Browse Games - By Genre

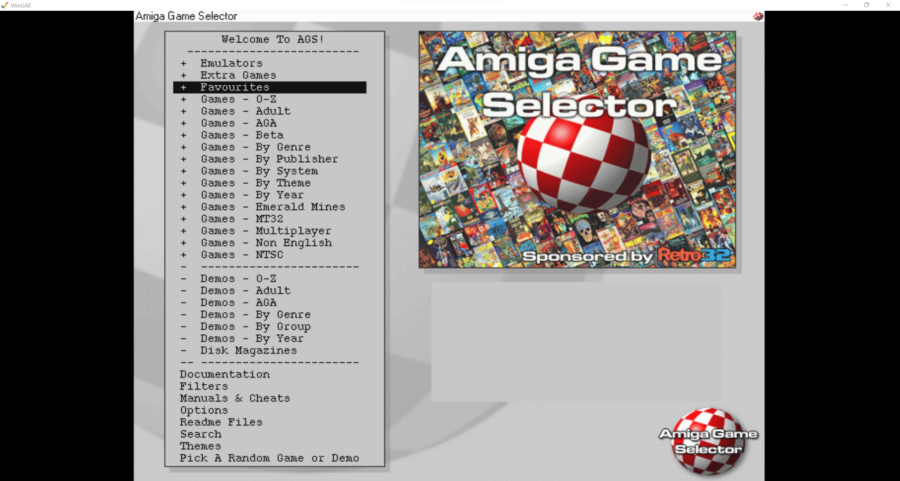255,147
